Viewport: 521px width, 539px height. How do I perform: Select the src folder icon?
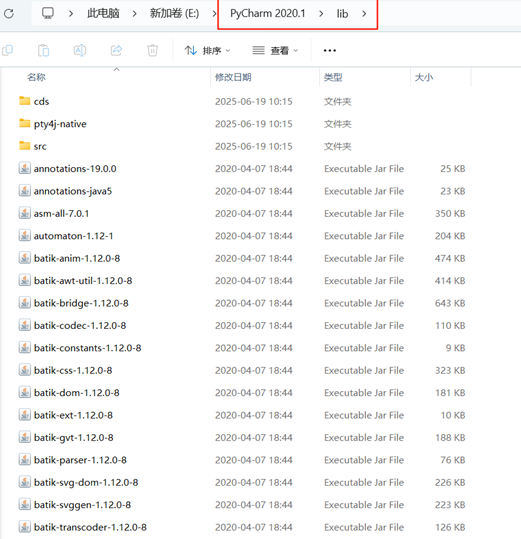click(24, 146)
